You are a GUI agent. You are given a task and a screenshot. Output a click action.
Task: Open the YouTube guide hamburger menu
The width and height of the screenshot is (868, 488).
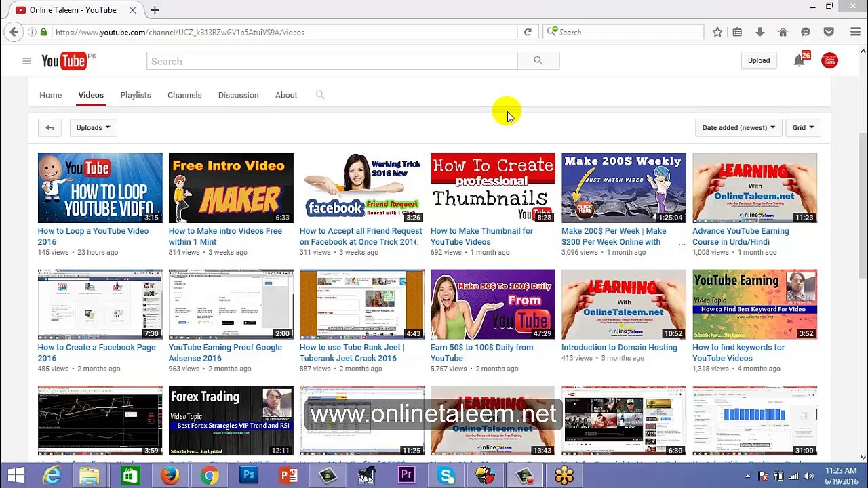click(x=26, y=61)
